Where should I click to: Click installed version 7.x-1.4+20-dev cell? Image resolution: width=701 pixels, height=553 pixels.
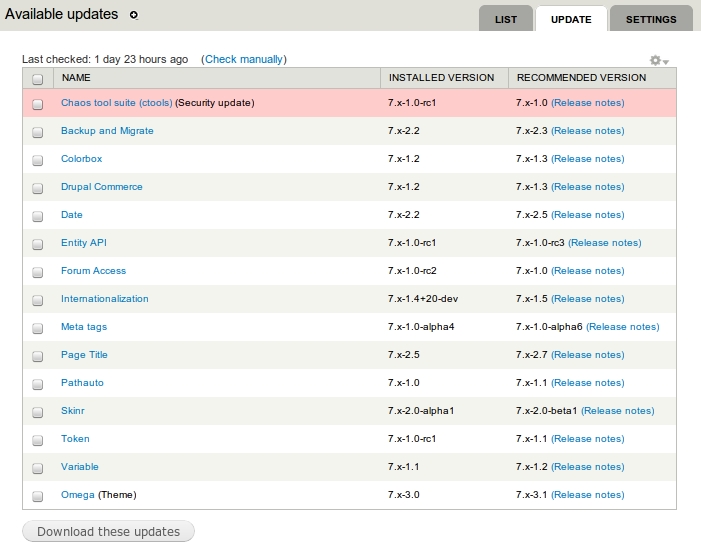click(423, 299)
